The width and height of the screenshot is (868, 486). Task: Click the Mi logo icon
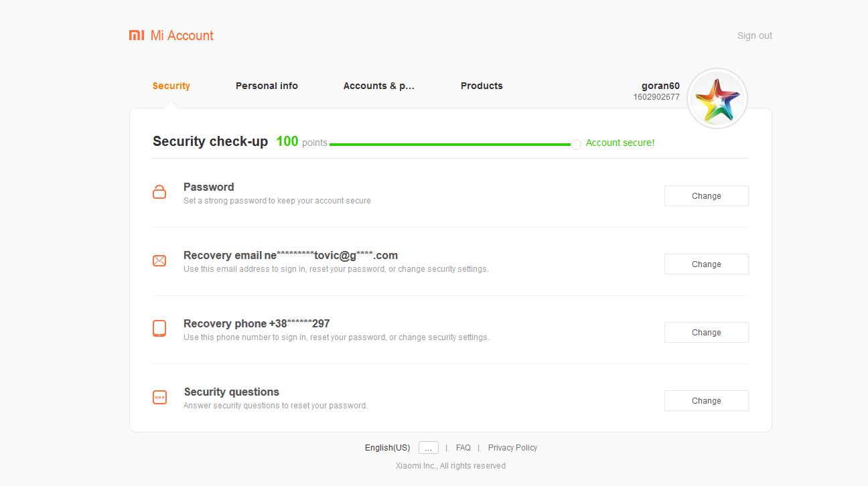[137, 35]
